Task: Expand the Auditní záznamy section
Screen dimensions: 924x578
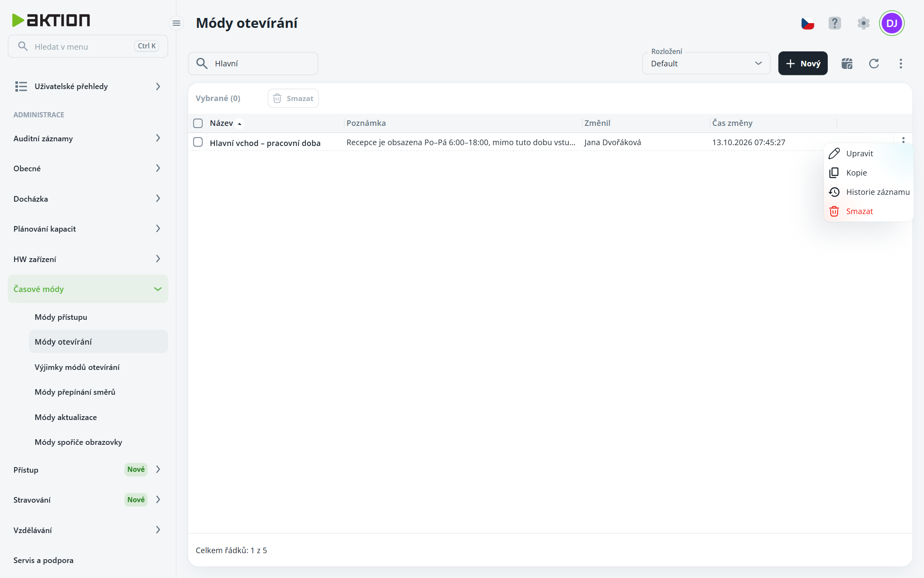Action: click(x=88, y=138)
